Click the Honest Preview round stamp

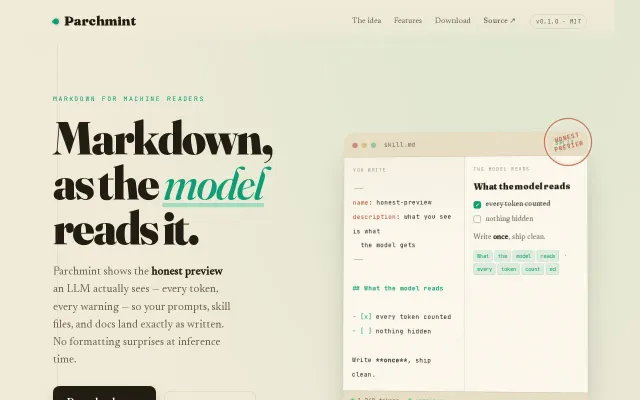click(568, 142)
